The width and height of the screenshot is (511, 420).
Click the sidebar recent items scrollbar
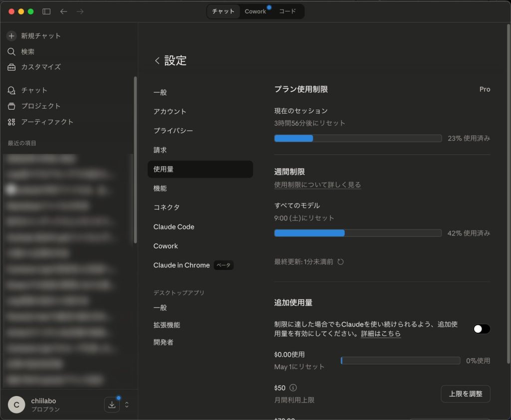(x=135, y=160)
